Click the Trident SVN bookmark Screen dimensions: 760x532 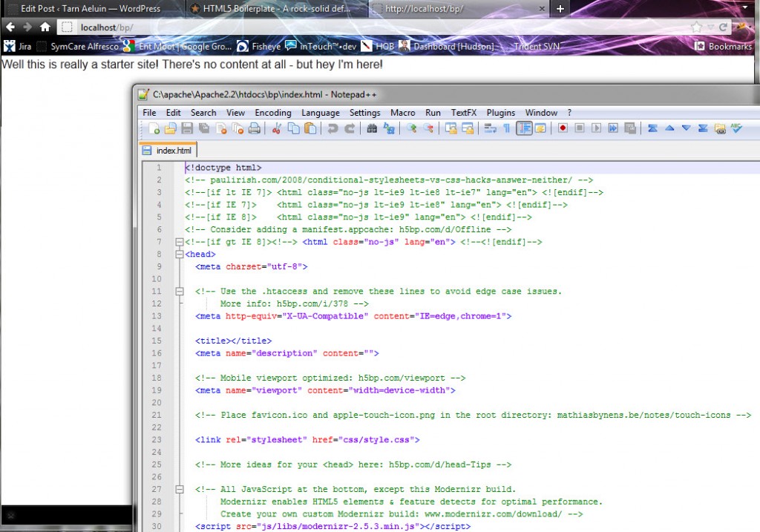(x=538, y=45)
